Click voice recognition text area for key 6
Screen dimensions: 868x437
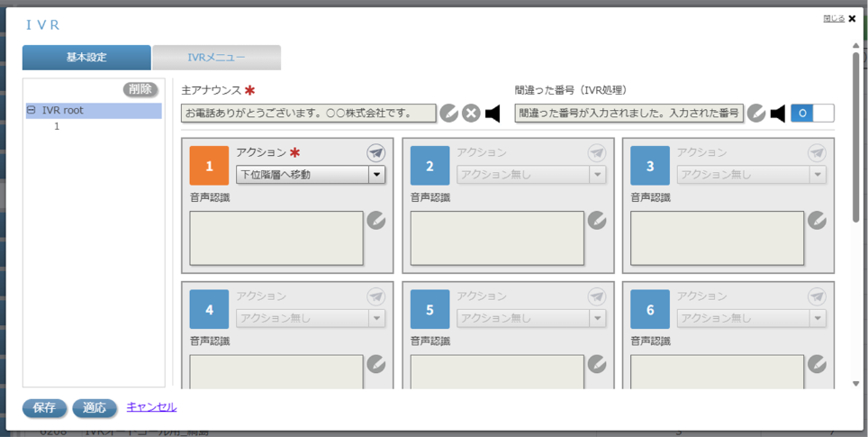(x=718, y=371)
